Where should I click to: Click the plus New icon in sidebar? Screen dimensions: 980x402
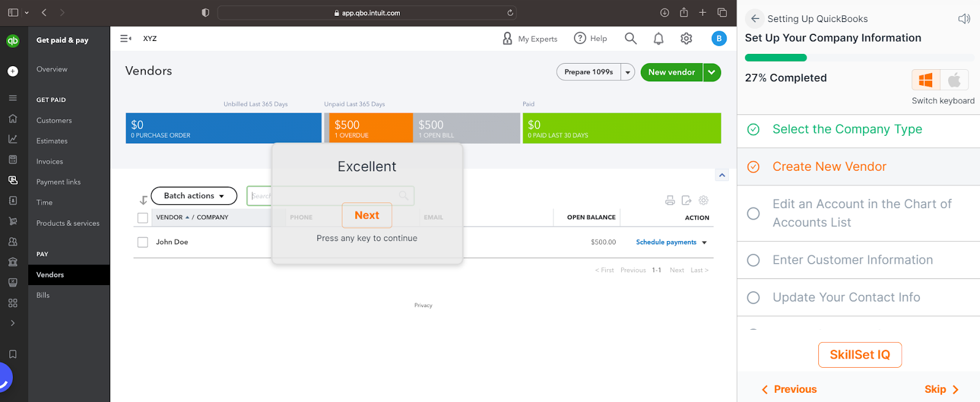point(13,71)
